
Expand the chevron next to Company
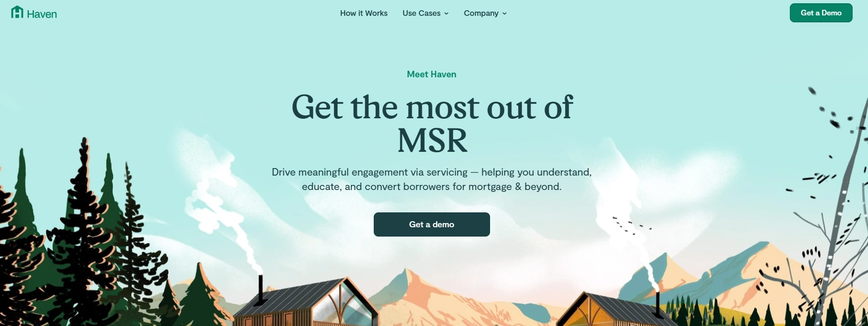point(504,14)
